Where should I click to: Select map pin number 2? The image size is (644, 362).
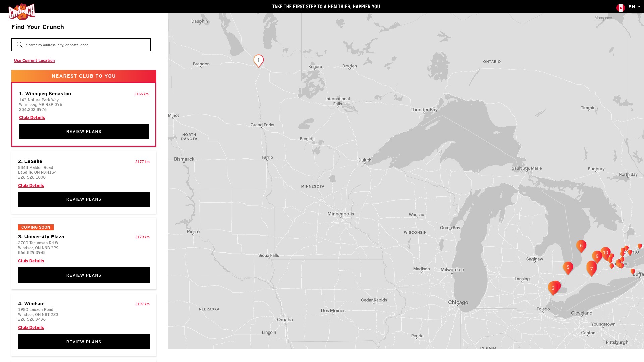point(553,288)
